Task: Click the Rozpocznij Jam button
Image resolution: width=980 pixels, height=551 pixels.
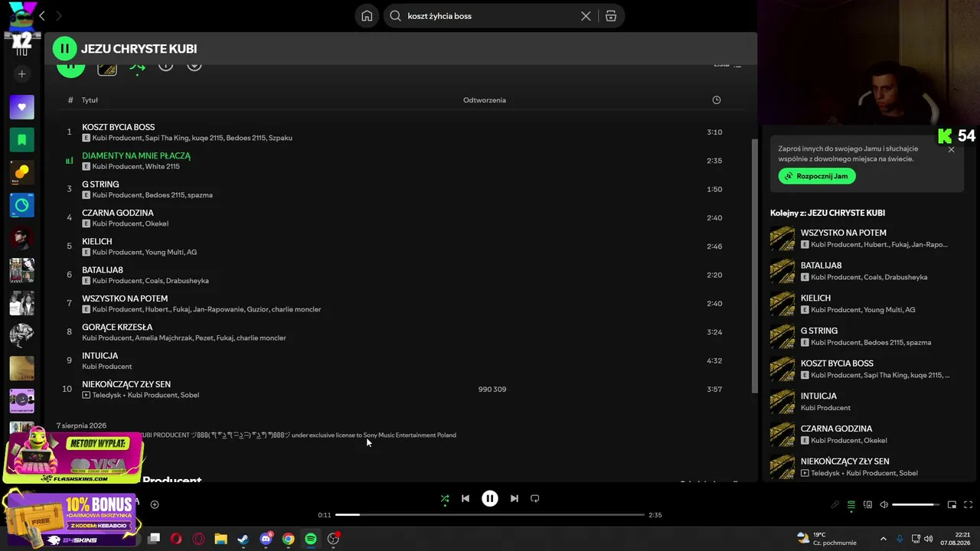Action: pyautogui.click(x=817, y=176)
